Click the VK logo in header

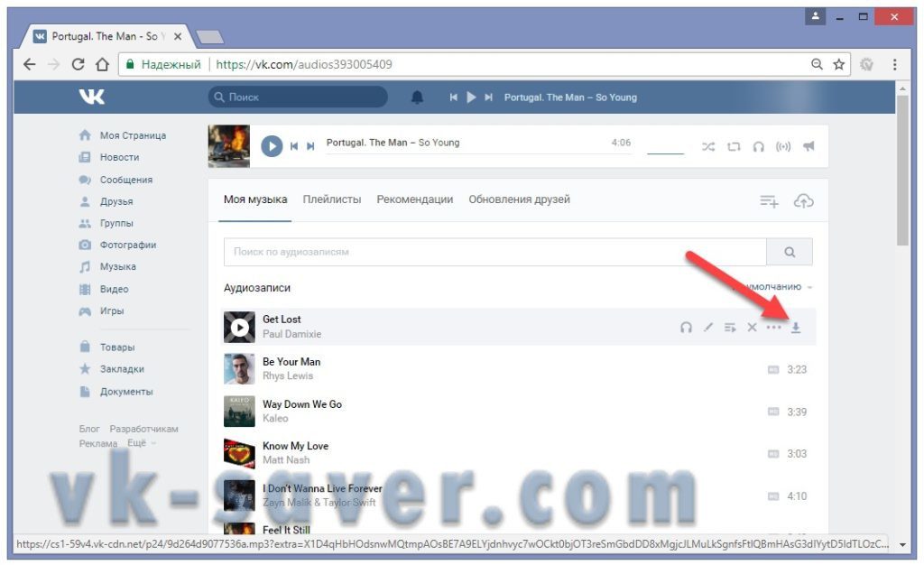point(92,97)
